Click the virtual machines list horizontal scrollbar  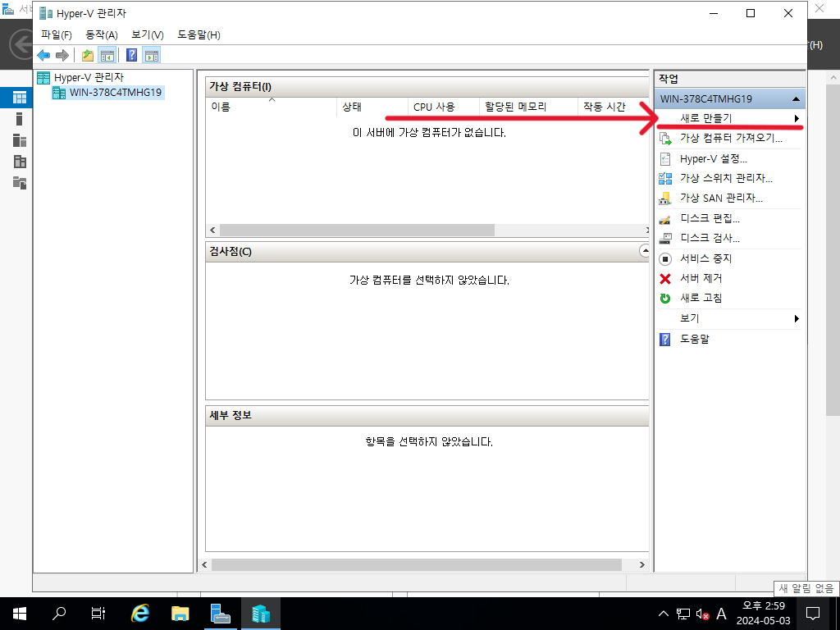click(357, 231)
